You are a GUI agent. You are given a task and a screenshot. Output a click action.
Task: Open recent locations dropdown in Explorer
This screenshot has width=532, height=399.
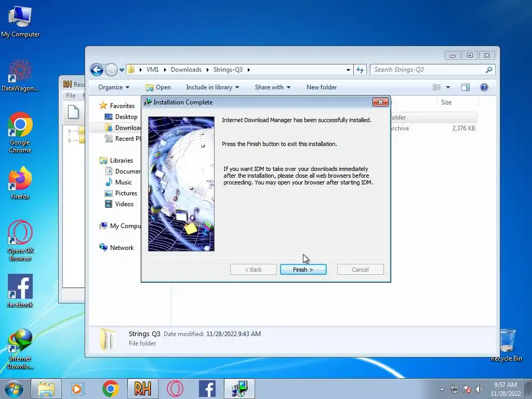[122, 70]
